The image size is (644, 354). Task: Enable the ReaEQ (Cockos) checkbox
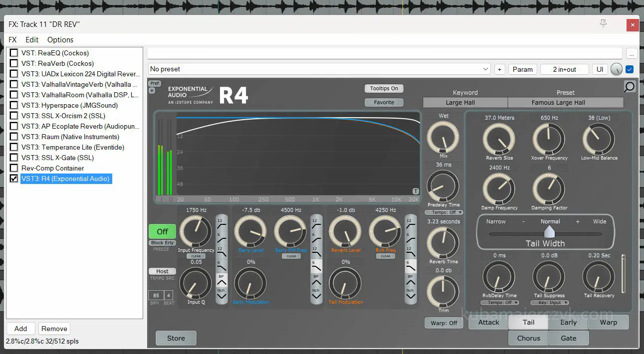14,53
